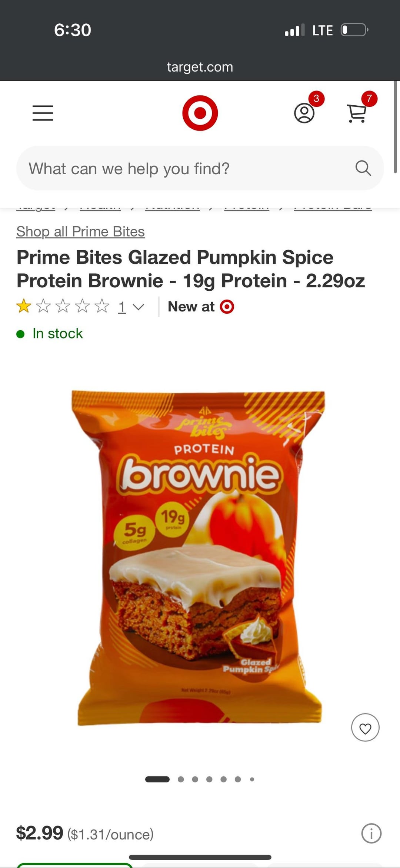
Task: Tap the New at Target bullseye badge
Action: pos(227,307)
